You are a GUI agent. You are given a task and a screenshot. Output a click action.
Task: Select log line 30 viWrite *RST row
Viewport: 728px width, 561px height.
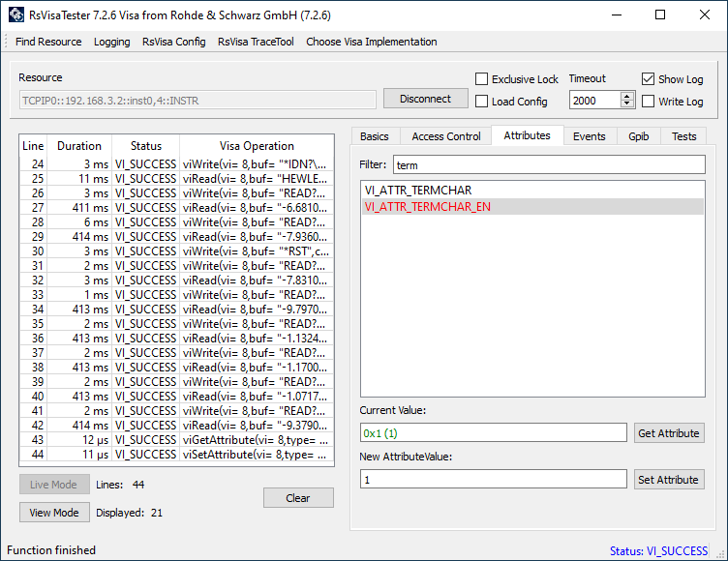coord(176,251)
